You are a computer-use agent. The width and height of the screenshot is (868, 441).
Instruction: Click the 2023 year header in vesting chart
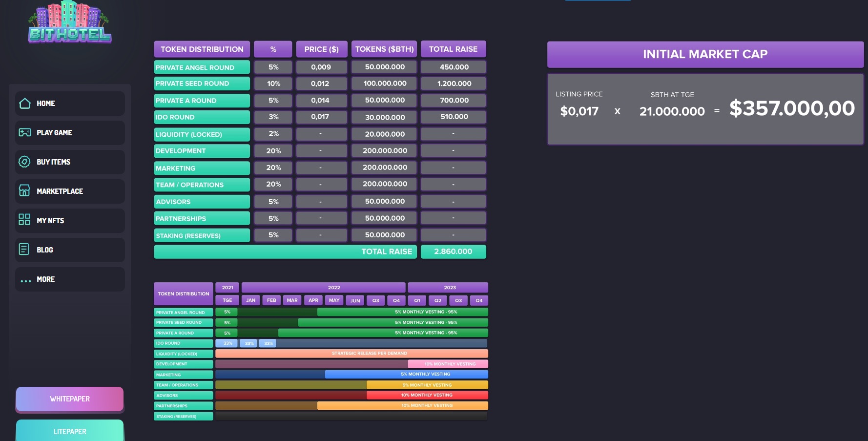[x=448, y=288]
